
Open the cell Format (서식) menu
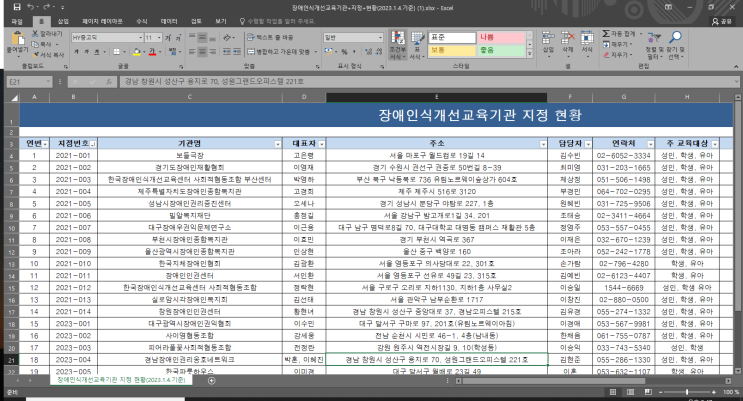pyautogui.click(x=587, y=44)
